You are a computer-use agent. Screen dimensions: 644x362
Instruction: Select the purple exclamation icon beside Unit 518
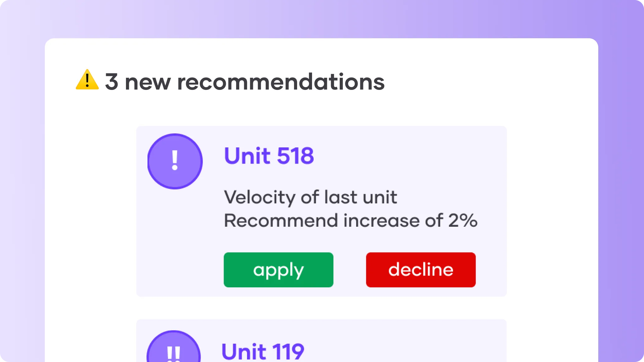(x=175, y=161)
